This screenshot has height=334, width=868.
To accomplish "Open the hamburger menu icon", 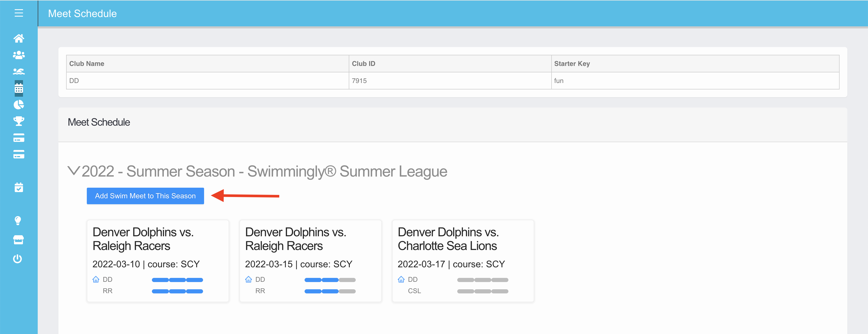I will click(19, 13).
